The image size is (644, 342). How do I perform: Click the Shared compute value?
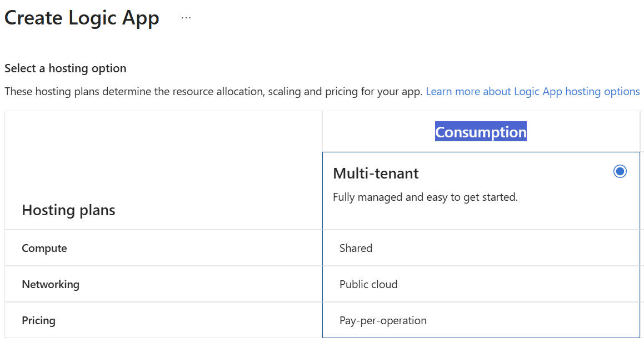356,248
